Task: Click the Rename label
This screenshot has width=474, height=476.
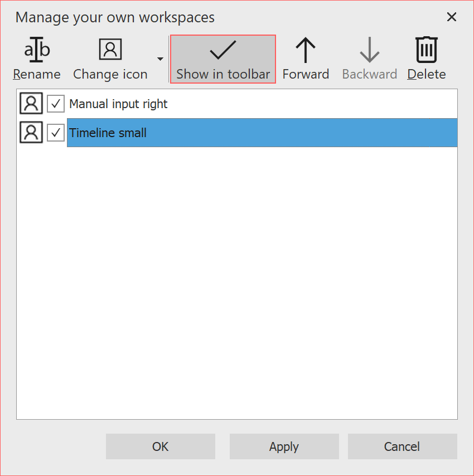Action: [x=36, y=74]
